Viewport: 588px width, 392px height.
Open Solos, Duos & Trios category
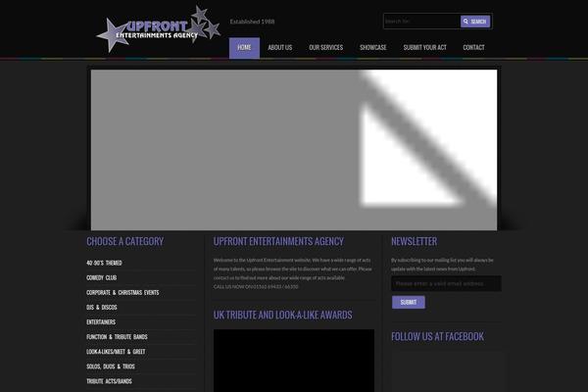[x=111, y=367]
